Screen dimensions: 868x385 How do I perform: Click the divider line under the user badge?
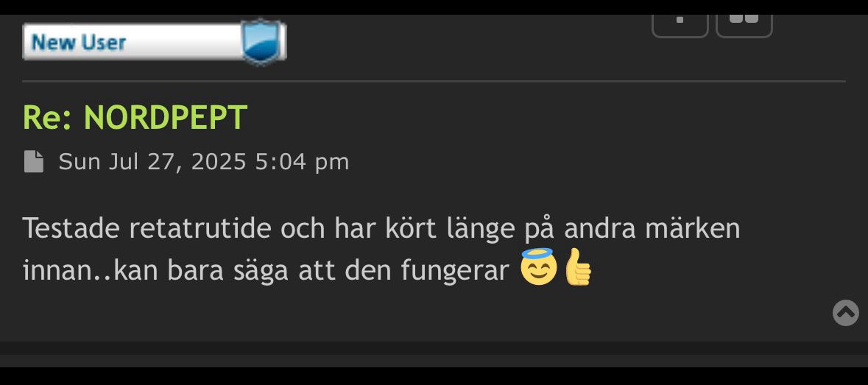coord(434,81)
